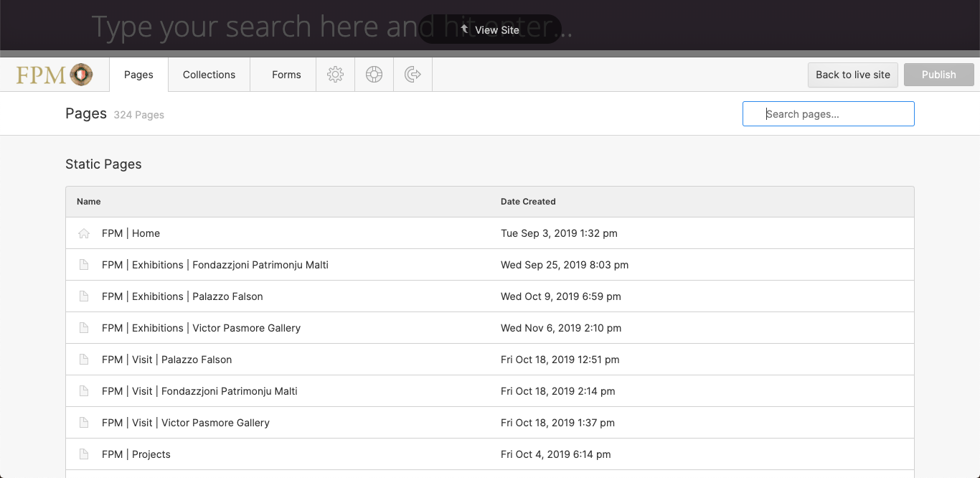Viewport: 980px width, 478px height.
Task: Click date Wed Nov 6, 2019 2:10 pm
Action: click(x=561, y=328)
